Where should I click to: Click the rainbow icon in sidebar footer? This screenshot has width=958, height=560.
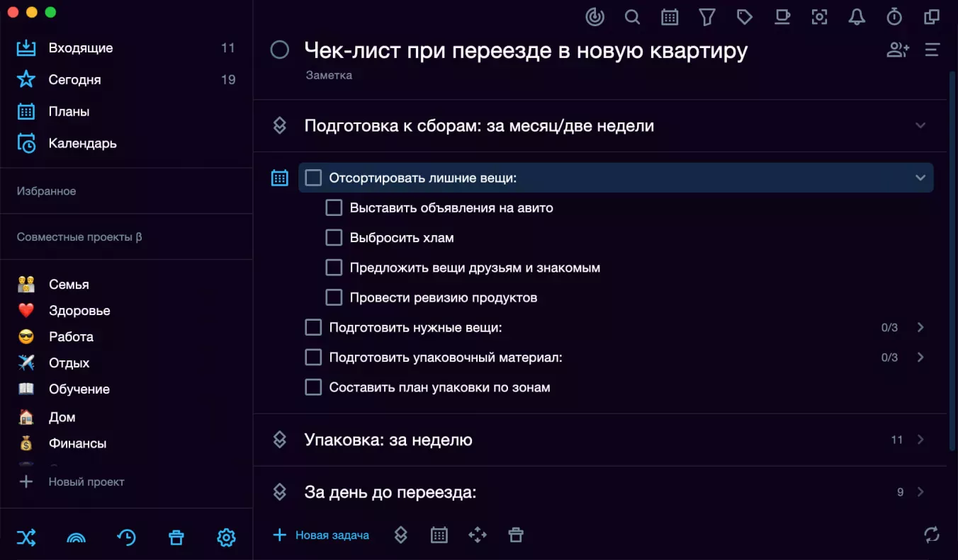pos(76,538)
